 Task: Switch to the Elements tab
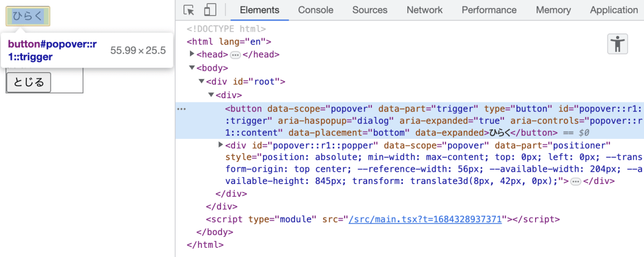point(260,10)
